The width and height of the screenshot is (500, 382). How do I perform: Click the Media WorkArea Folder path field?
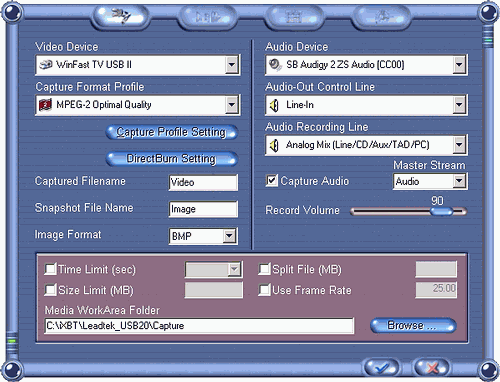coord(199,325)
